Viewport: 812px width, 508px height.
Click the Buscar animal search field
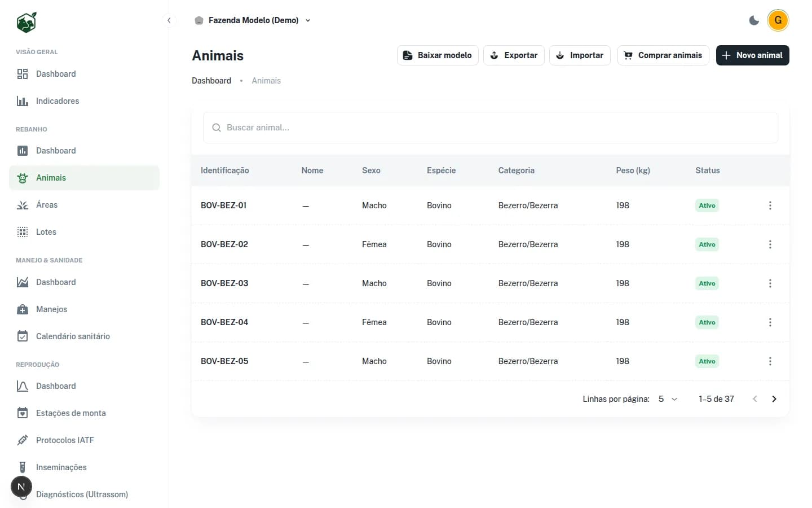(491, 128)
